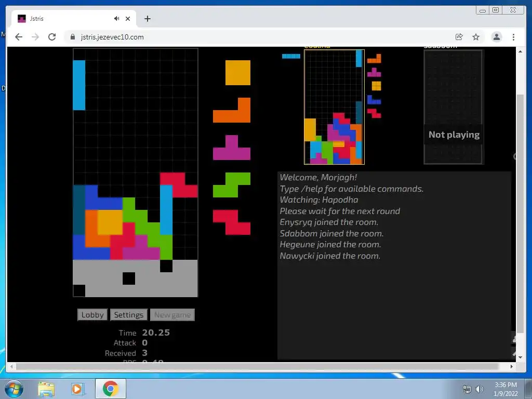Viewport: 532px width, 399px height.
Task: Click the falling cyan I piece
Action: tap(79, 85)
